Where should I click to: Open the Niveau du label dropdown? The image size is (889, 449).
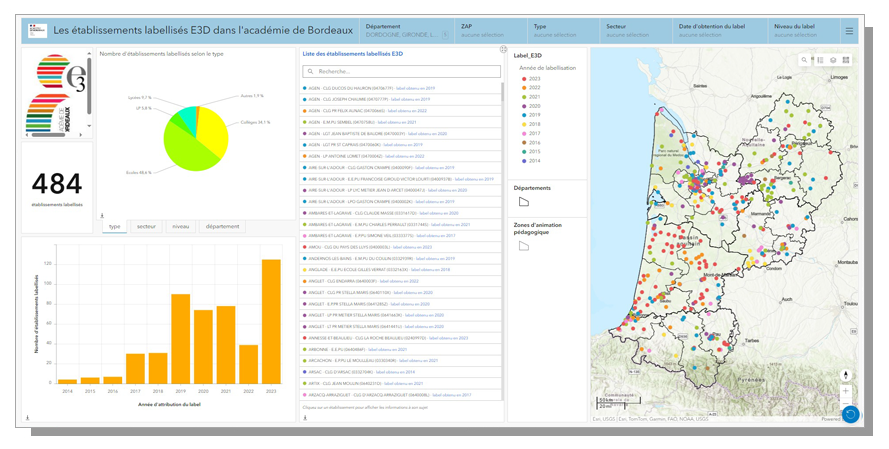click(x=800, y=31)
